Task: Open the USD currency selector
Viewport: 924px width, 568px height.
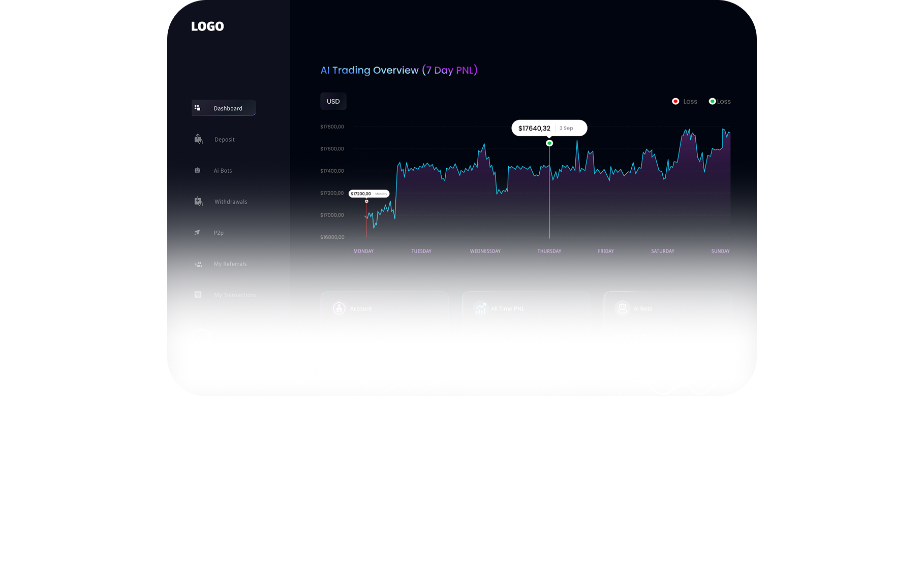Action: (333, 101)
